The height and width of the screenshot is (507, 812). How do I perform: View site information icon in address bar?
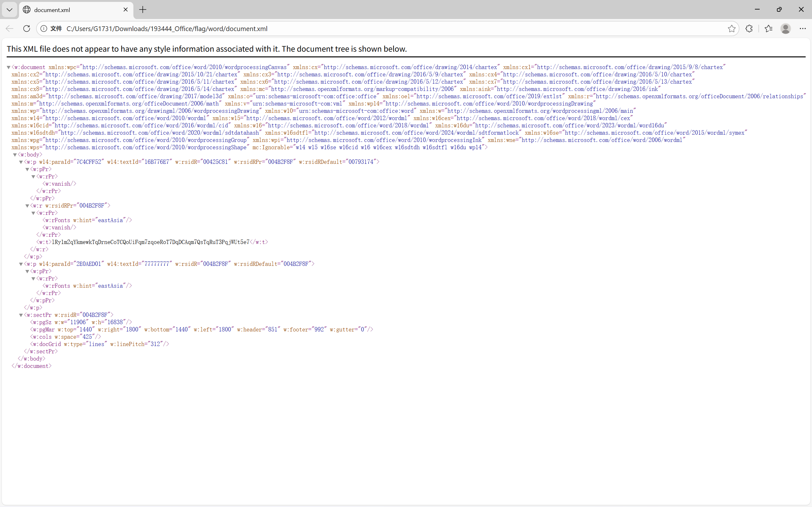[44, 29]
